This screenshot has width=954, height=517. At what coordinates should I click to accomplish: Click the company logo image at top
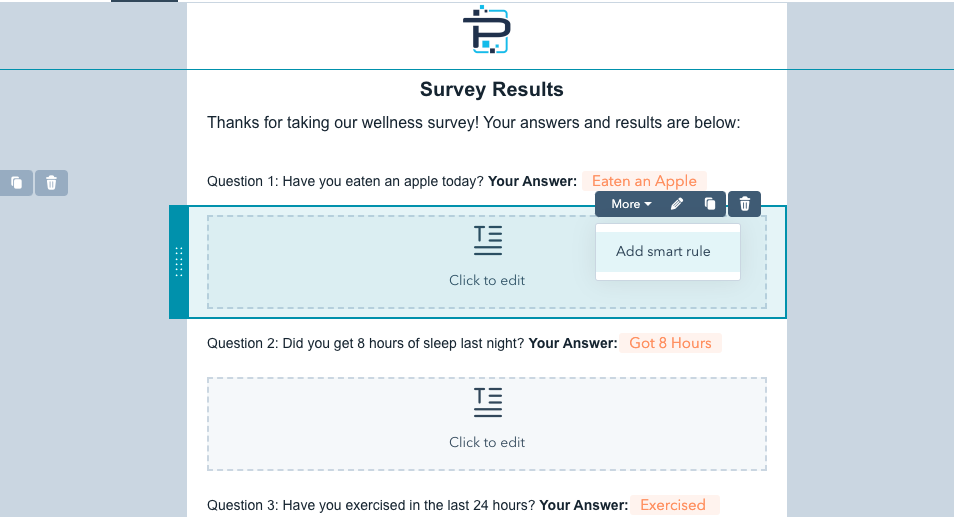[x=487, y=29]
